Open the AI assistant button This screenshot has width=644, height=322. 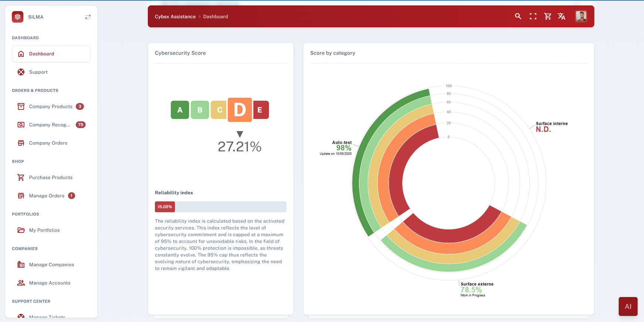pyautogui.click(x=628, y=306)
